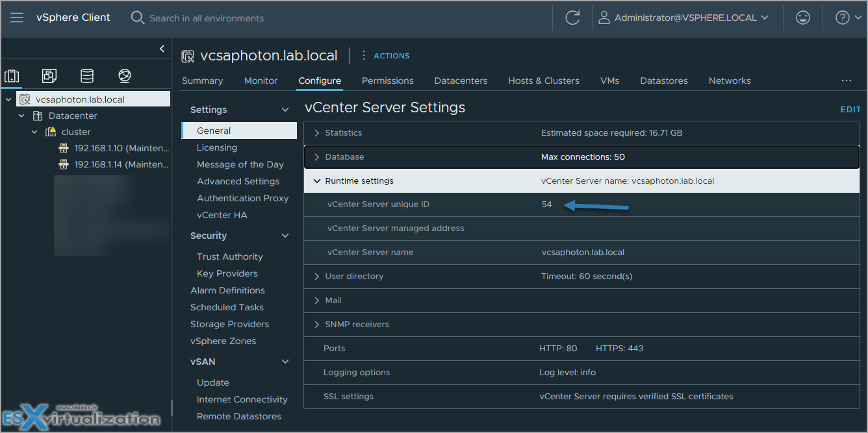The image size is (868, 433).
Task: Select Licensing under Settings
Action: pyautogui.click(x=217, y=147)
